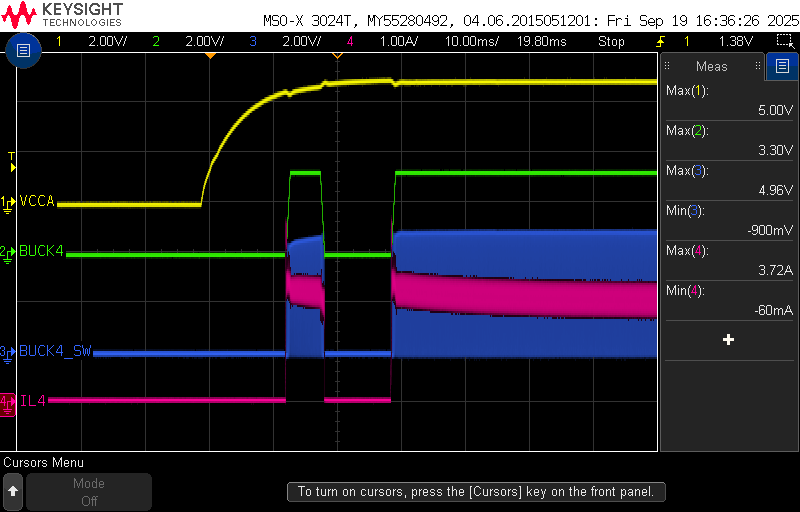Click the Keysight Technologies logo
The image size is (800, 512).
point(62,14)
